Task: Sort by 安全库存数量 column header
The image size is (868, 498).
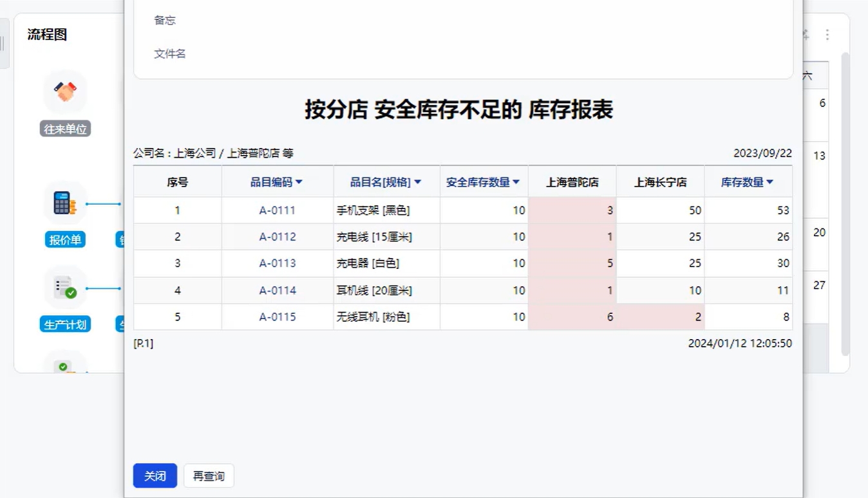Action: (x=483, y=182)
